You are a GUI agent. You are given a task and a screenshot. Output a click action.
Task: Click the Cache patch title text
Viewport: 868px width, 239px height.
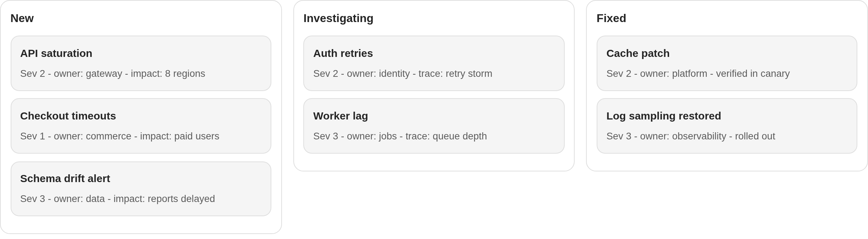[x=638, y=53]
